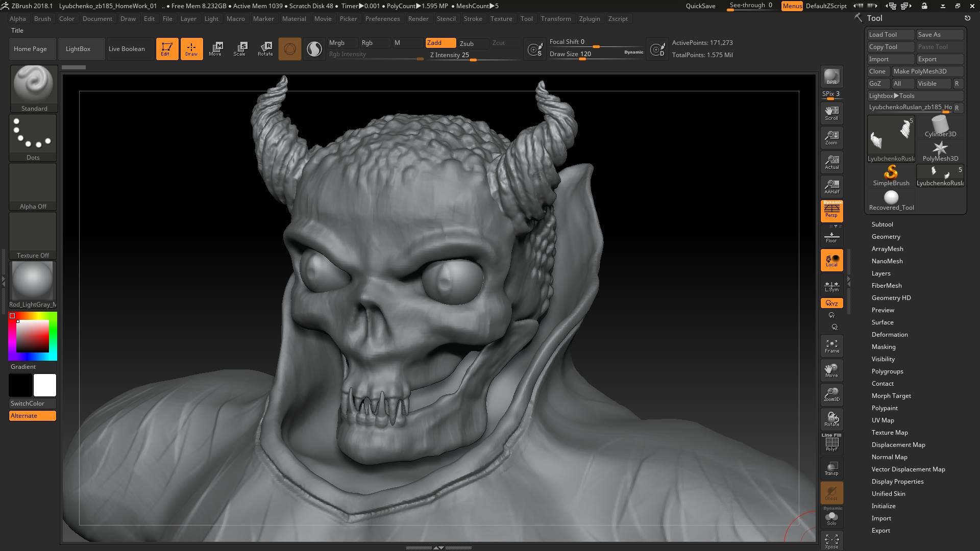Open the Standard brush picker
This screenshot has width=980, height=551.
coord(34,88)
